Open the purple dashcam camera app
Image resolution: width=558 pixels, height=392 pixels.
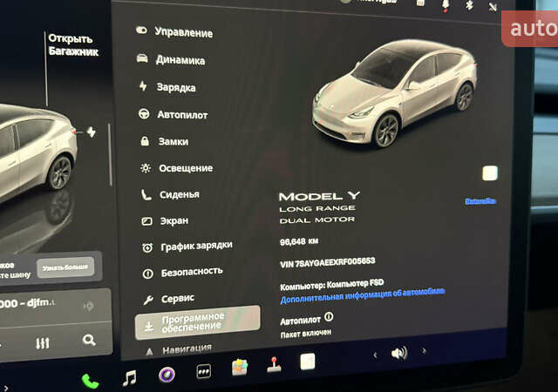pos(167,375)
